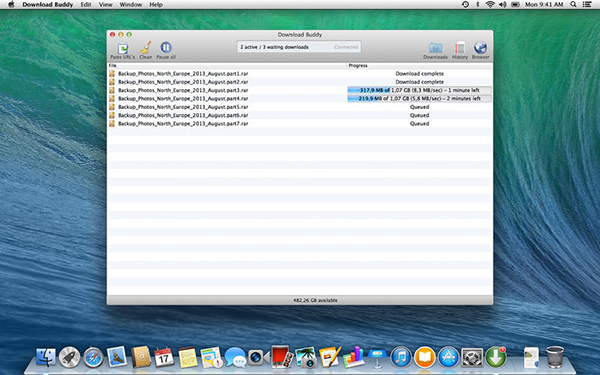Launch Safari compass icon in the dock
Viewport: 600px width, 375px height.
93,357
